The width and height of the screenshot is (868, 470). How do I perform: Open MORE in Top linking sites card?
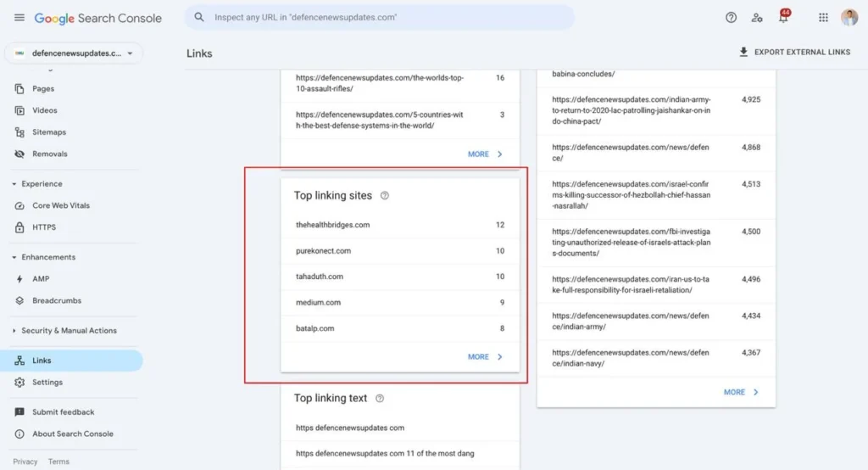pos(485,357)
